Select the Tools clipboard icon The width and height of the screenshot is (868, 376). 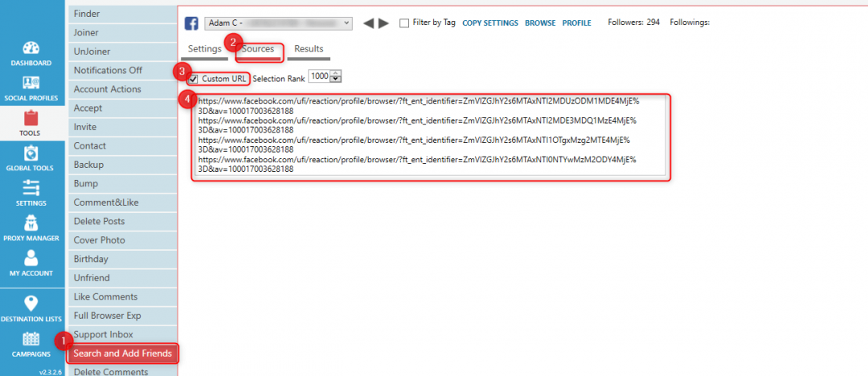click(x=31, y=119)
